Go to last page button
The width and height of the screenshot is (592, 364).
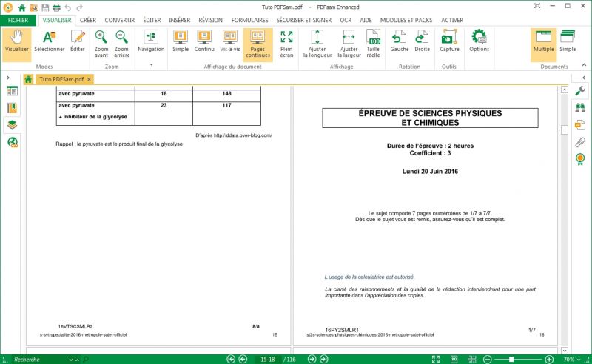pos(324,359)
